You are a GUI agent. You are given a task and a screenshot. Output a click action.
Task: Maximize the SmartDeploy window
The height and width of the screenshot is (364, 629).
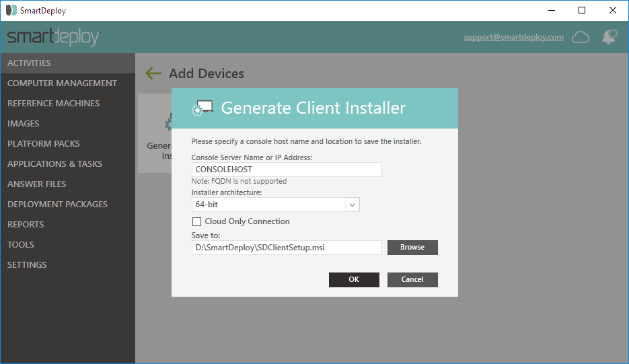[x=582, y=11]
